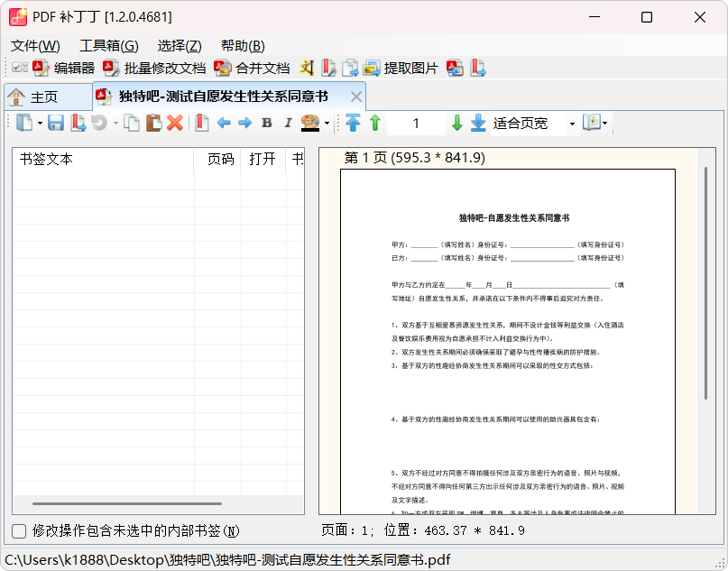
Task: Click the yellow 文 text tool icon
Action: pyautogui.click(x=307, y=69)
